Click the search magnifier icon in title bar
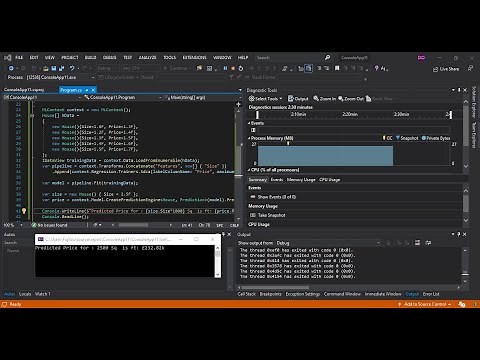The width and height of the screenshot is (480, 360). [x=327, y=58]
